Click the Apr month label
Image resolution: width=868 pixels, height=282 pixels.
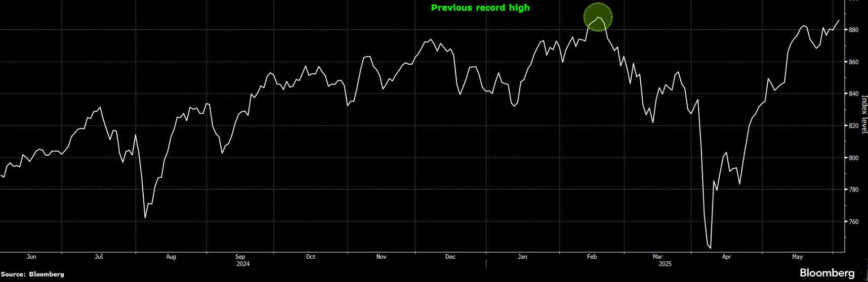[726, 257]
